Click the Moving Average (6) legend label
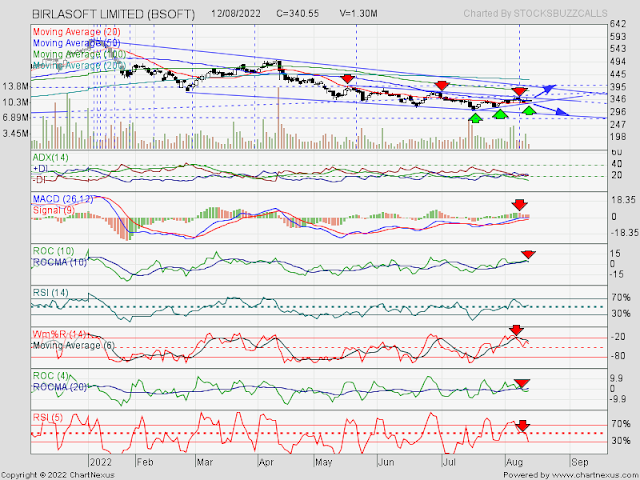 (74, 346)
